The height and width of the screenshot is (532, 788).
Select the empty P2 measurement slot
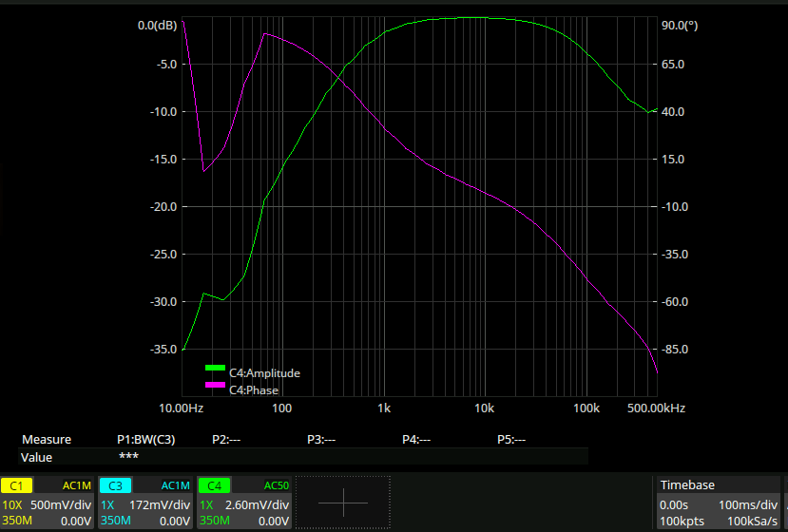226,440
